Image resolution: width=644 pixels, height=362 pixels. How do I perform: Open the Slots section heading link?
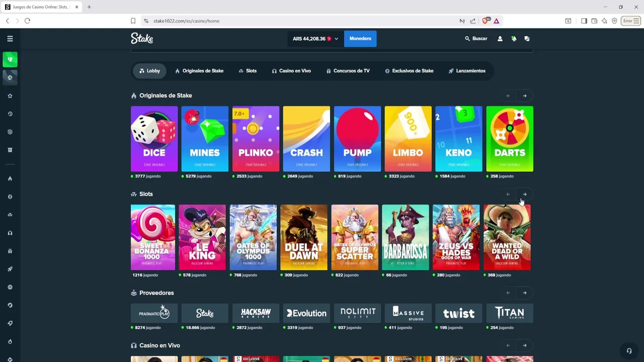pyautogui.click(x=142, y=194)
